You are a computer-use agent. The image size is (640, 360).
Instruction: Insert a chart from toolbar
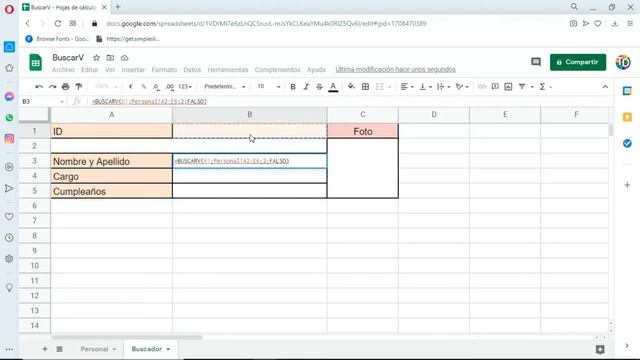508,87
